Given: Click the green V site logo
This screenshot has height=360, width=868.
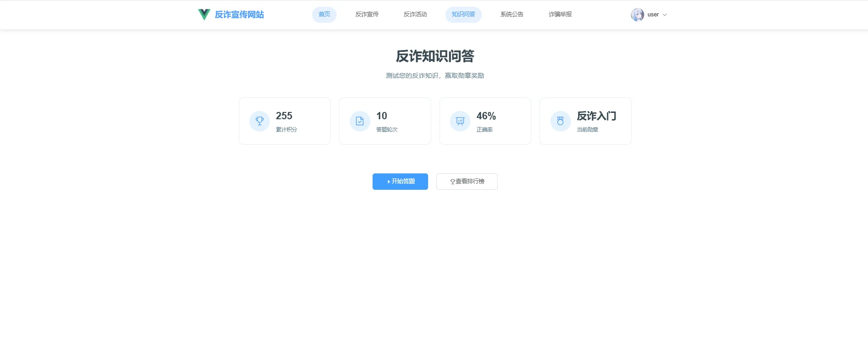Looking at the screenshot, I should pos(204,15).
